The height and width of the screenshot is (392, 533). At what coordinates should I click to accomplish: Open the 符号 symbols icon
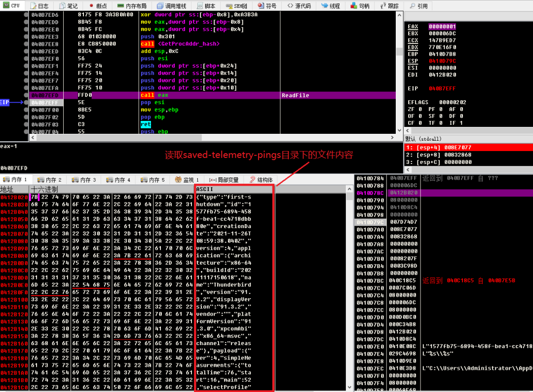(x=261, y=5)
